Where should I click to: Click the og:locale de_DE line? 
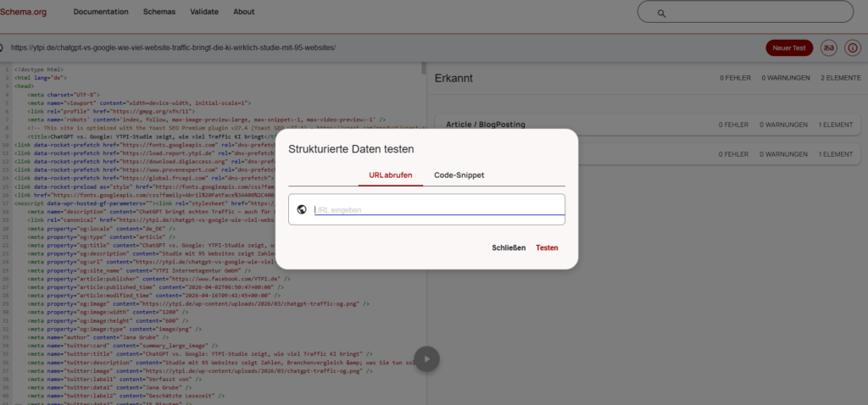point(102,228)
